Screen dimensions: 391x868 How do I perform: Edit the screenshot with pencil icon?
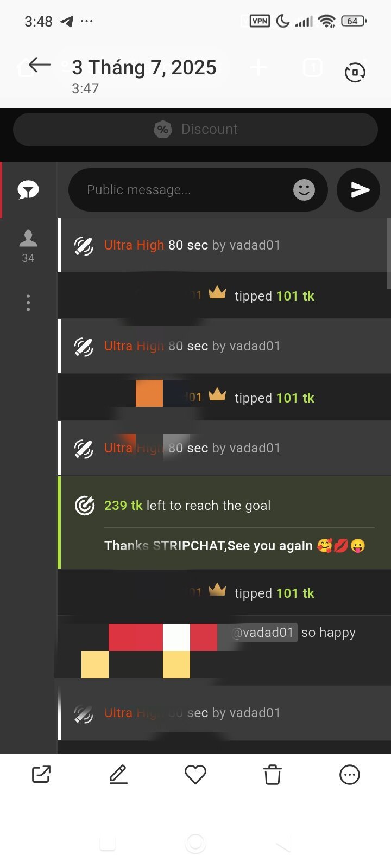pyautogui.click(x=118, y=774)
